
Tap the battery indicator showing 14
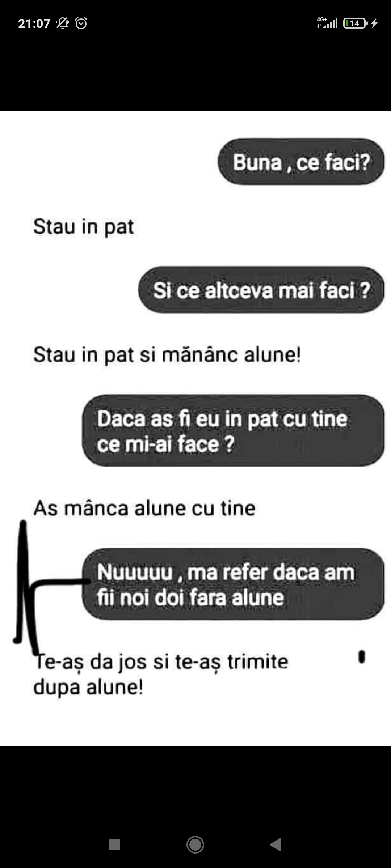(355, 24)
